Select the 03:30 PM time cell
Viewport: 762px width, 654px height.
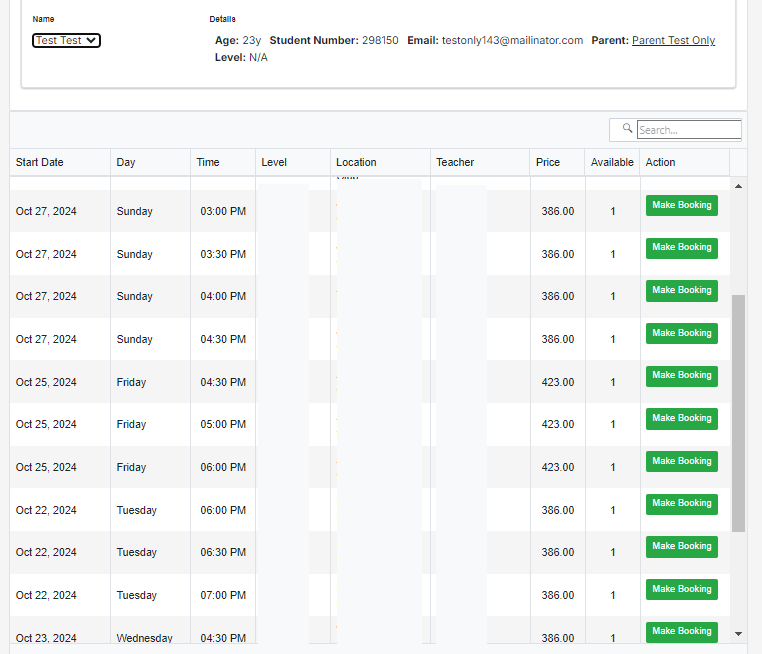223,254
